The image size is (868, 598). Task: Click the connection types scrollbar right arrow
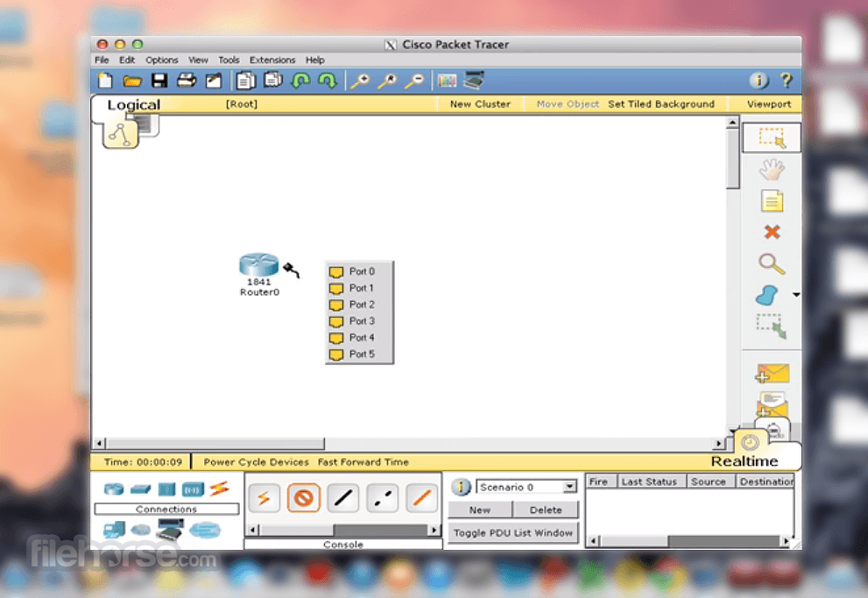coord(434,530)
